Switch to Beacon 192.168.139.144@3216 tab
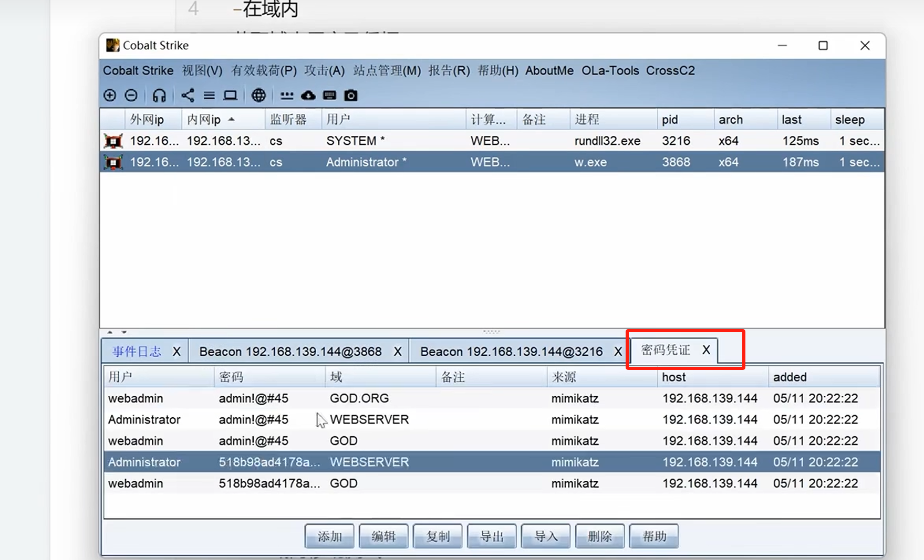Viewport: 924px width, 560px height. [x=512, y=352]
